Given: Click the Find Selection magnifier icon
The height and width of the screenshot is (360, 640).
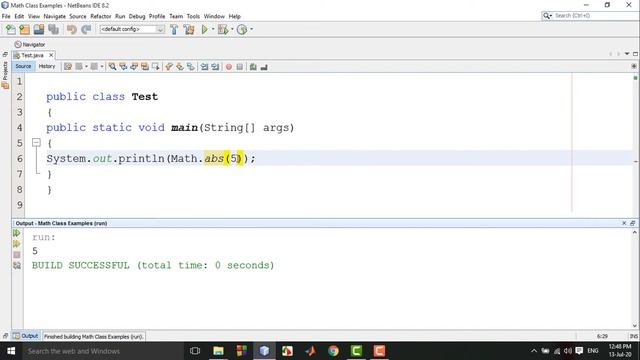Looking at the screenshot, I should 112,67.
